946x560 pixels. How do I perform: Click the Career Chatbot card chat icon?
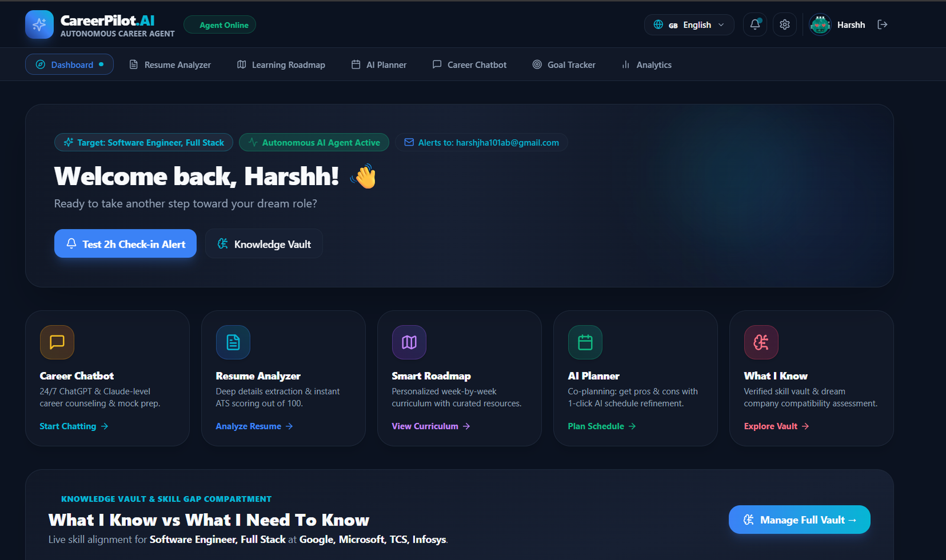pos(57,342)
